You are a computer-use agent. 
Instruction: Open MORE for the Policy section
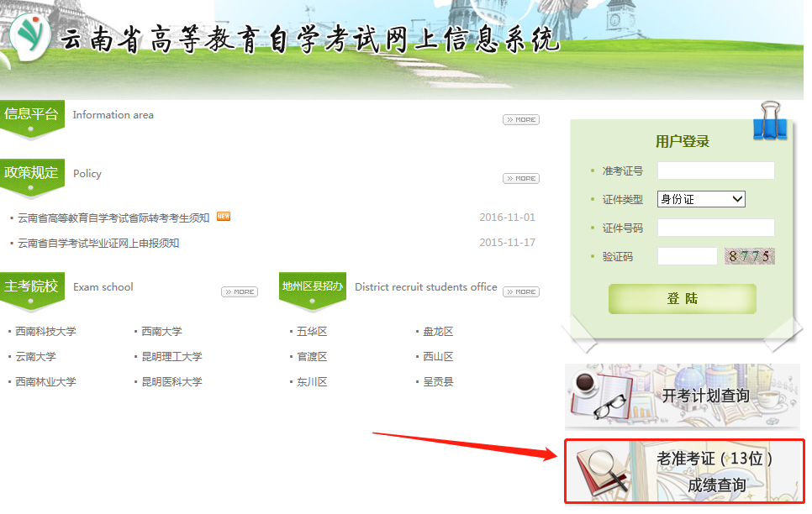click(521, 179)
